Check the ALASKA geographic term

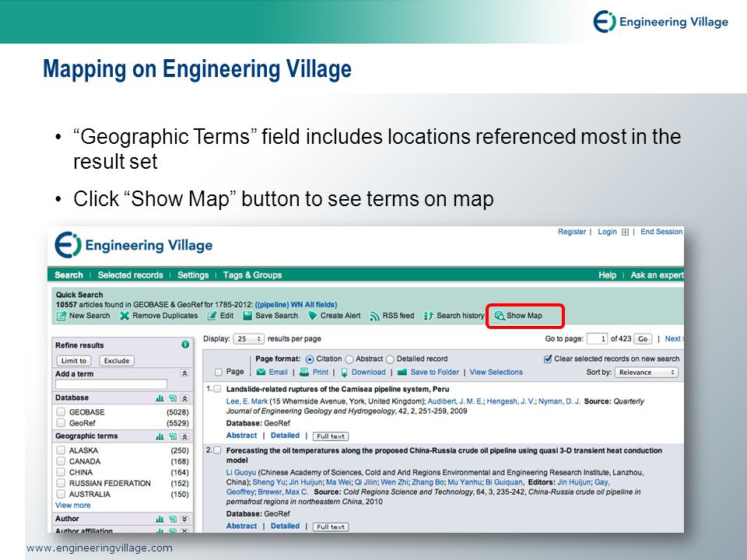pos(61,450)
